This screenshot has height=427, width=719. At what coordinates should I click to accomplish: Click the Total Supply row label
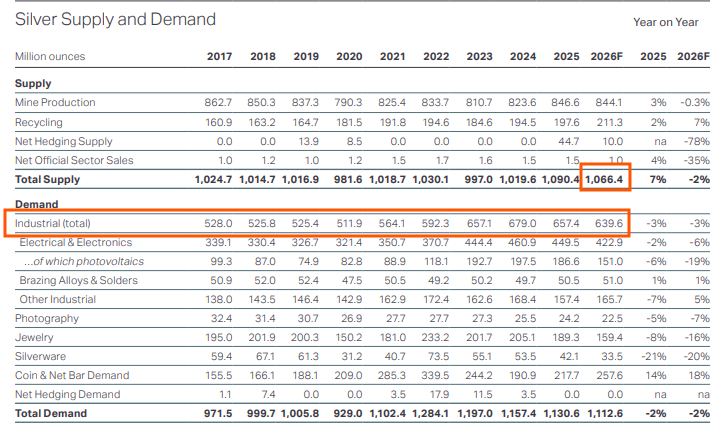coord(47,179)
